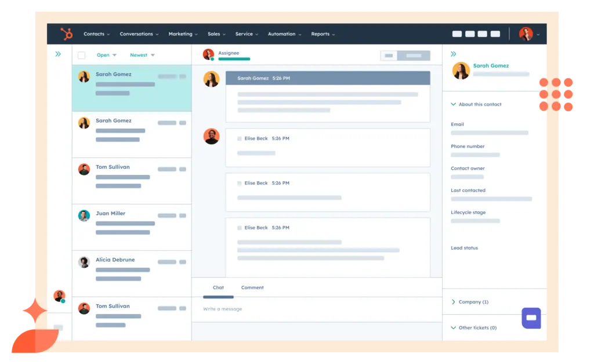Expand the left sidebar with double chevron
594x364 pixels.
(58, 54)
